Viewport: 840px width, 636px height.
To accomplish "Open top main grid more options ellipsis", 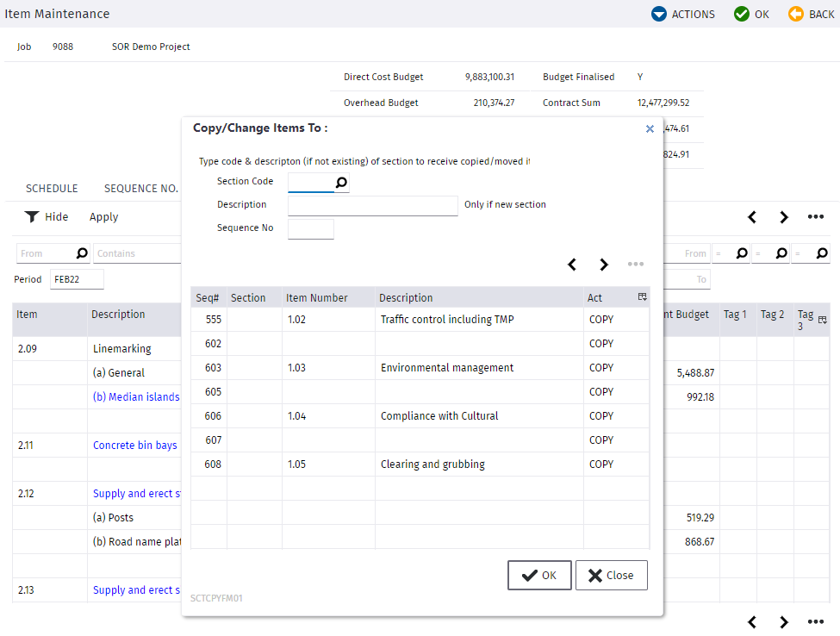I will pyautogui.click(x=816, y=217).
